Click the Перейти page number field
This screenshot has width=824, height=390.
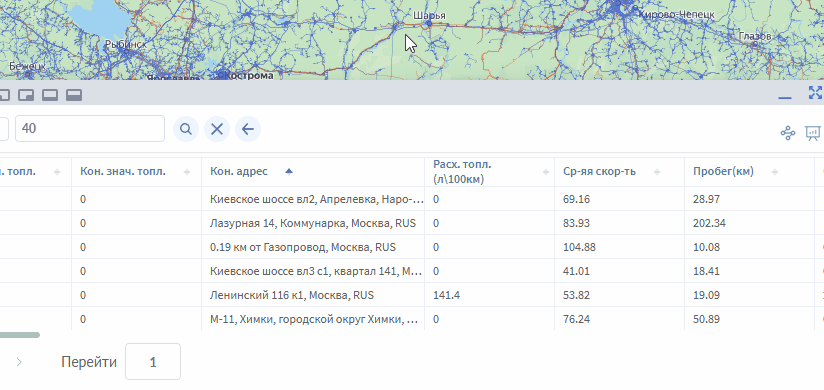(x=153, y=362)
